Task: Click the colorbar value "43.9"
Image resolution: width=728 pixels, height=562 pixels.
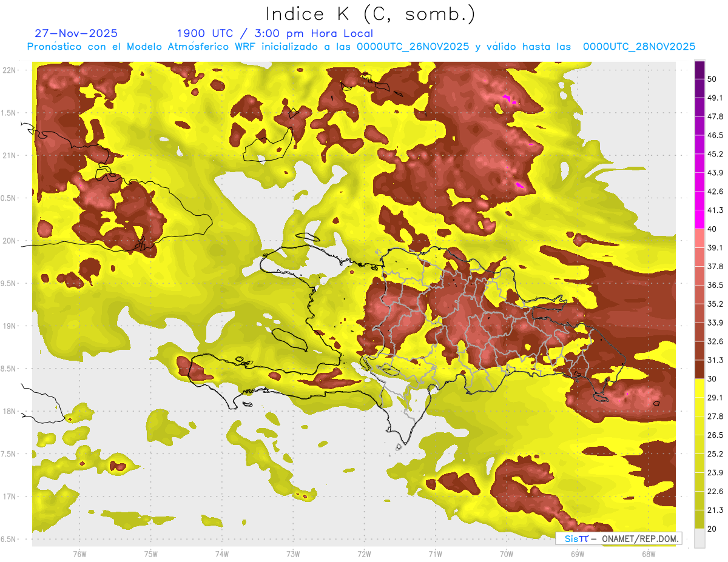Action: point(715,173)
